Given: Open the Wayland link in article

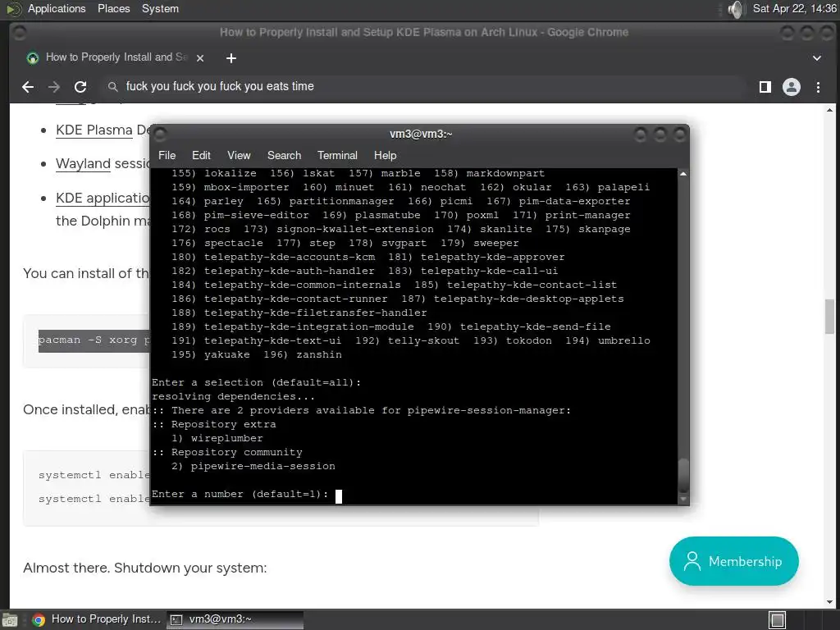Looking at the screenshot, I should (83, 163).
